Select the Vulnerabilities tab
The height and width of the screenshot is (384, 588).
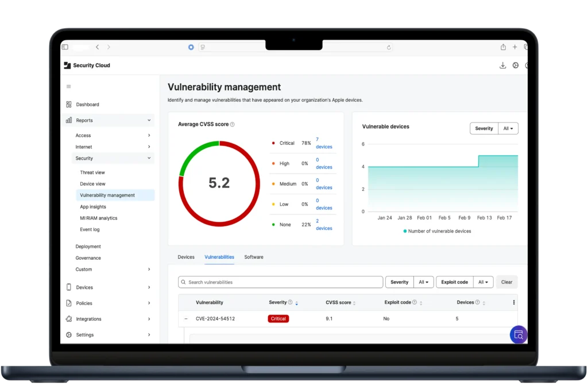(x=219, y=257)
